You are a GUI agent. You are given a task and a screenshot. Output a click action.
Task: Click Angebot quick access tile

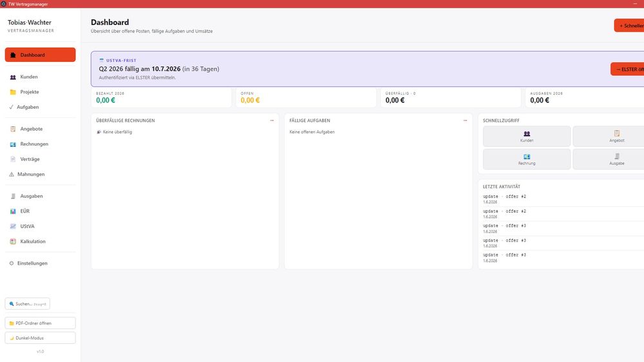609,137
